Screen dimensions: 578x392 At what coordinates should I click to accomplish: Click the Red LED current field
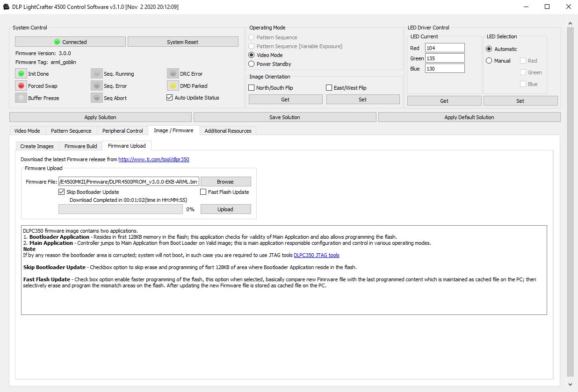tap(445, 48)
